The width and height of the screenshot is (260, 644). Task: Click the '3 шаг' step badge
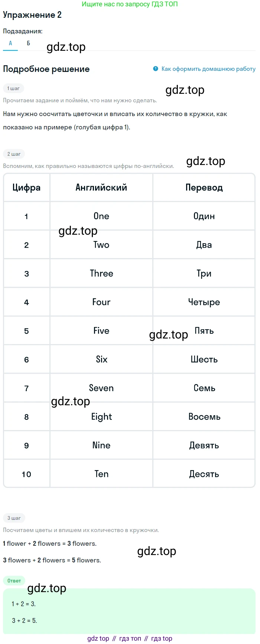(14, 518)
